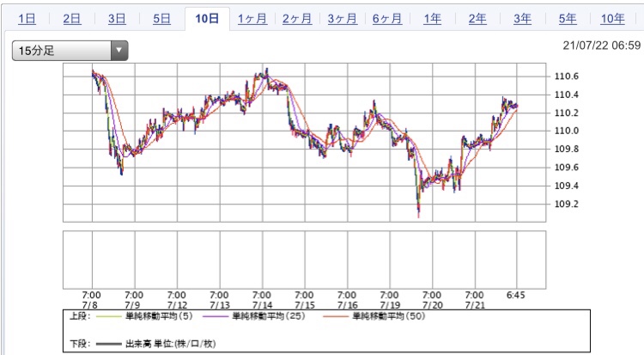Click the 7/13 date axis label
This screenshot has width=644, height=355.
[220, 305]
